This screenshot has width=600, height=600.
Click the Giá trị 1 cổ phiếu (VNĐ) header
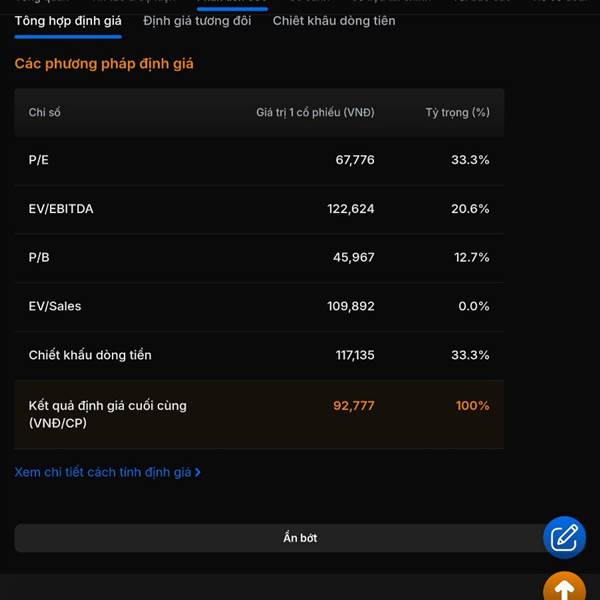coord(315,113)
